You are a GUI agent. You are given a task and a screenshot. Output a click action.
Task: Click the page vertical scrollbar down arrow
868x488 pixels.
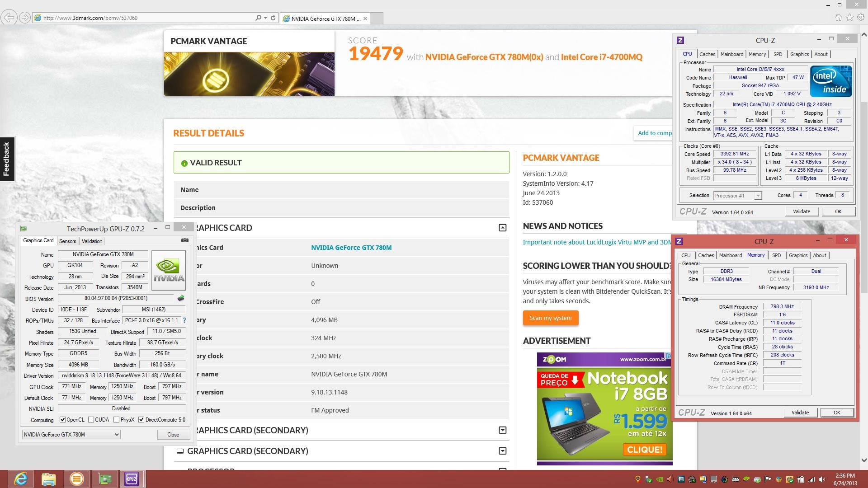coord(864,460)
